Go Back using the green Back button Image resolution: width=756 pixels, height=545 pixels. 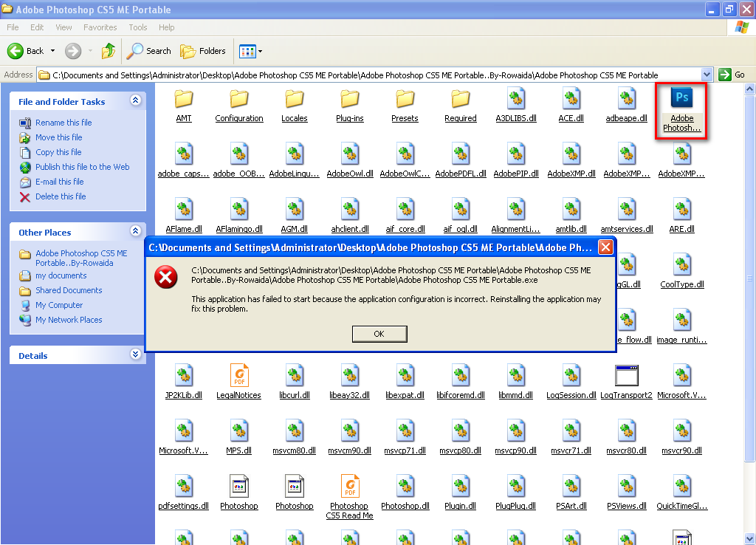pos(26,51)
